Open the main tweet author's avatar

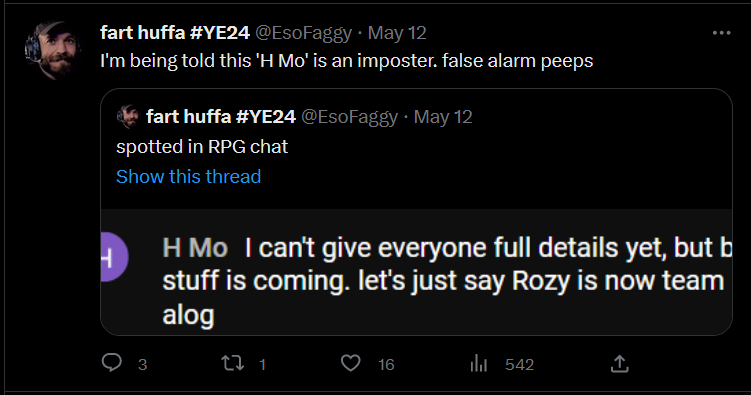(53, 50)
